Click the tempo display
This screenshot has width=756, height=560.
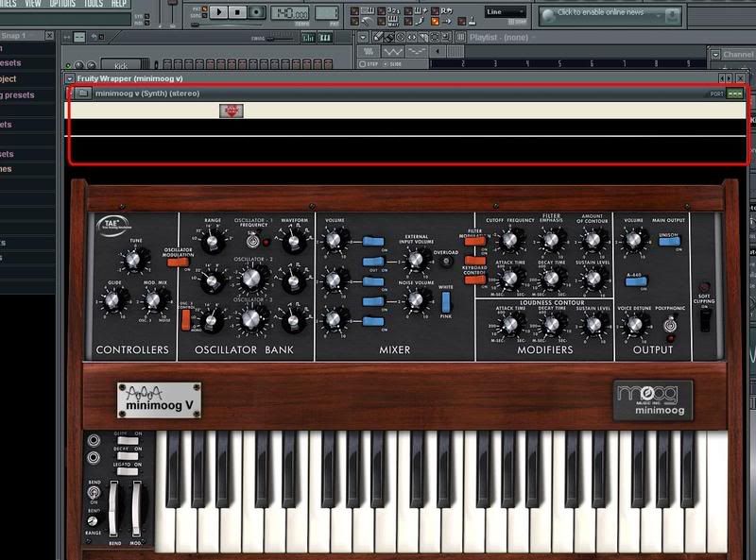point(290,13)
